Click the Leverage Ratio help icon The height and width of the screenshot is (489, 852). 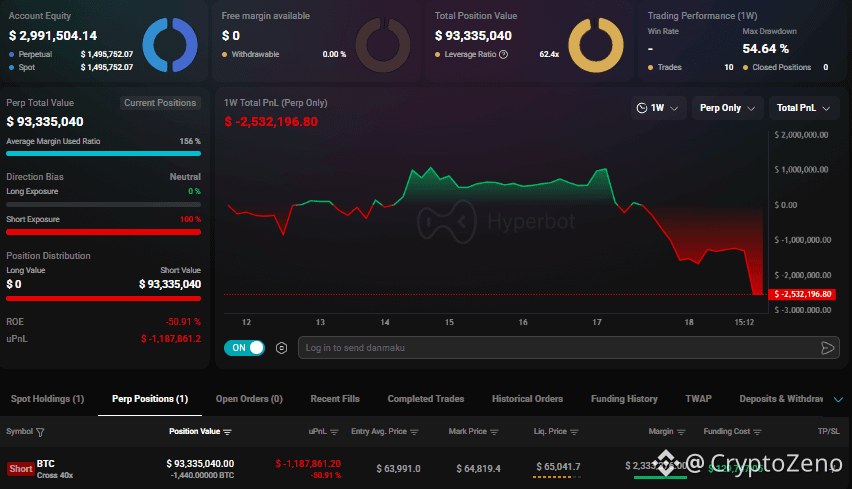[503, 54]
